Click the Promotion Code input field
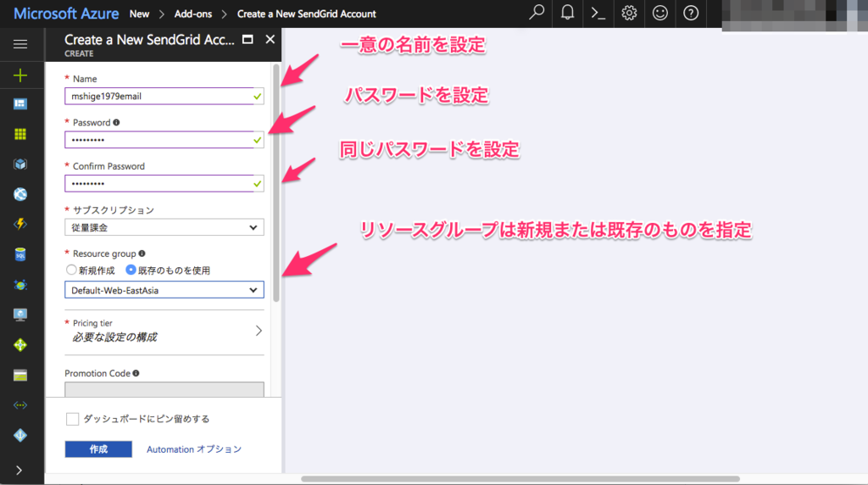 (164, 389)
